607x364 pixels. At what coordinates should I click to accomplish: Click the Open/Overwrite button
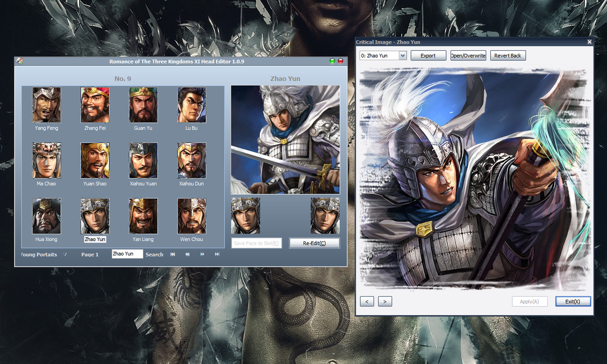click(468, 55)
